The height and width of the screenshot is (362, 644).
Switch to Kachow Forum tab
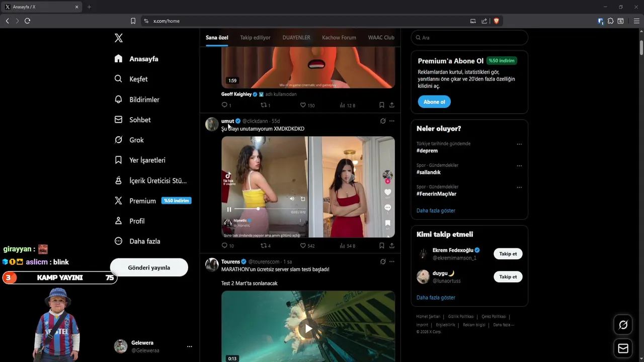pos(339,38)
